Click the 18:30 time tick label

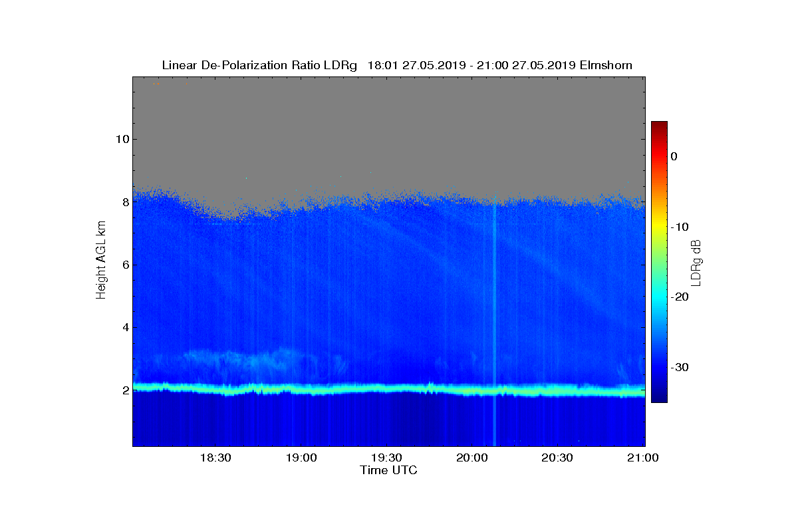click(215, 458)
